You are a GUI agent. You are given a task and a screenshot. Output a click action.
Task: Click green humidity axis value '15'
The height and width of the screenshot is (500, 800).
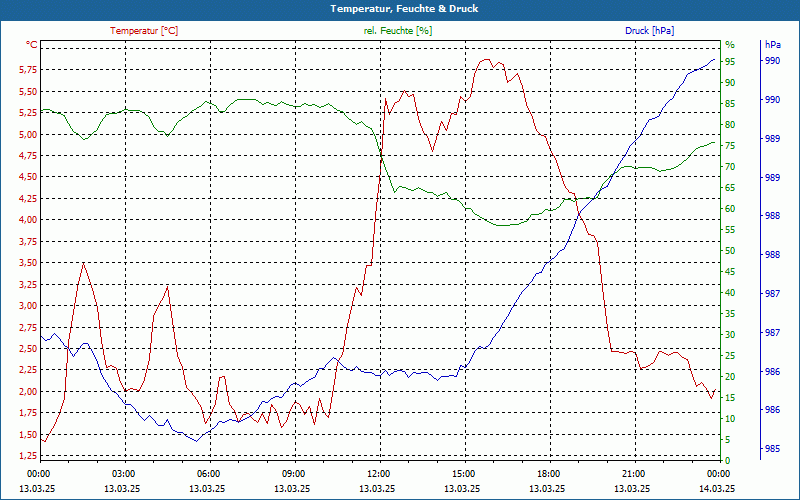[730, 398]
